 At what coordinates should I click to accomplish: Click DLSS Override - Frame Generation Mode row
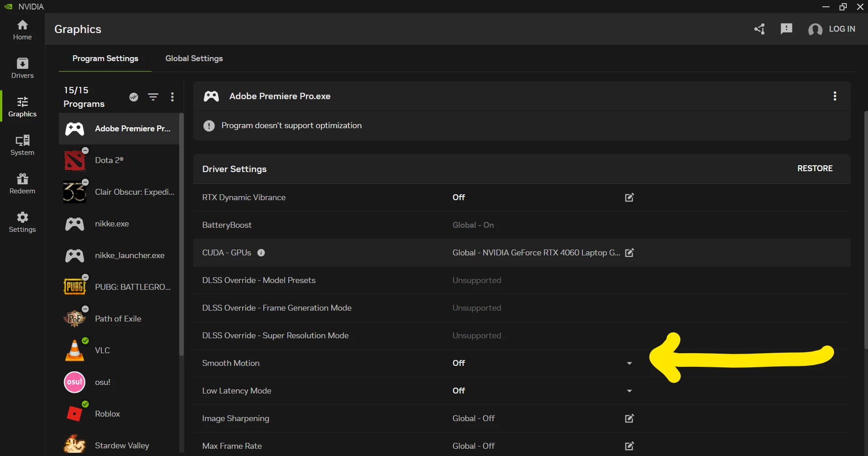(522, 308)
